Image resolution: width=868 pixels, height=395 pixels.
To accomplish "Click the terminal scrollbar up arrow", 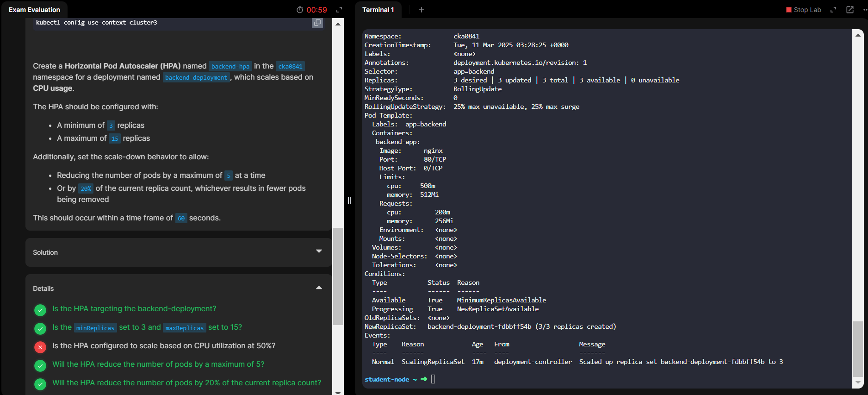I will [x=858, y=35].
